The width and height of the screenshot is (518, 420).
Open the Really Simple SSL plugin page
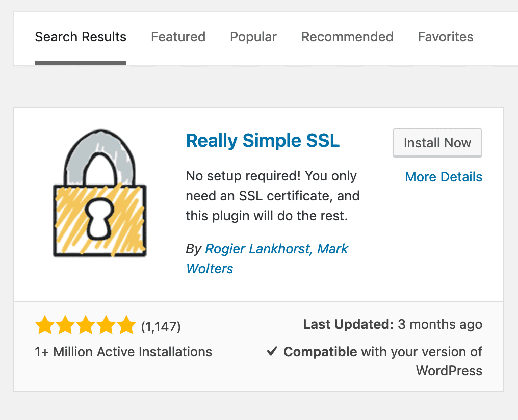click(263, 140)
